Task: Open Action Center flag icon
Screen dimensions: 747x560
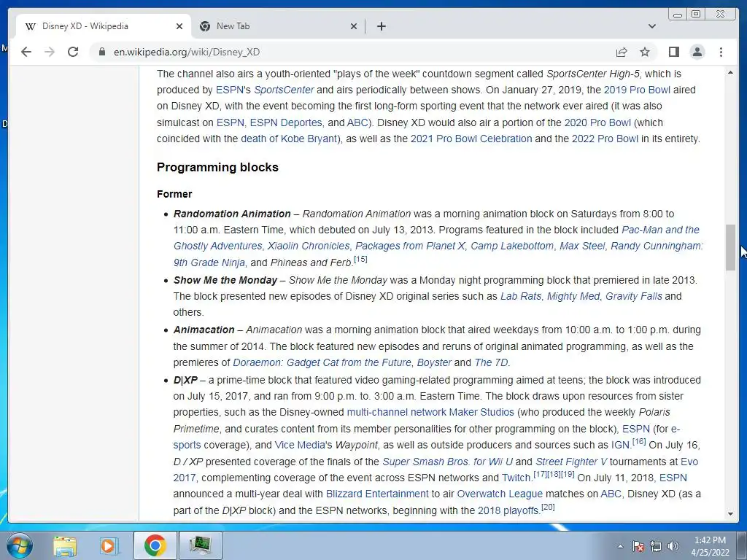Action: click(x=638, y=546)
